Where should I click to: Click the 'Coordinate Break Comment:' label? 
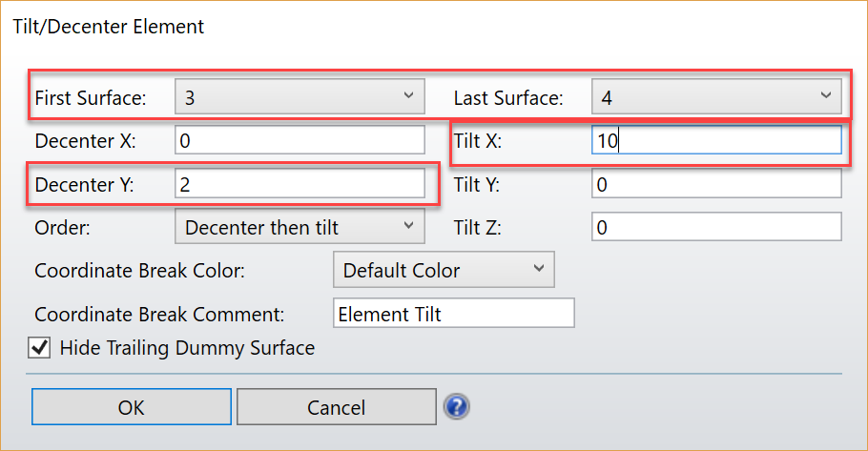click(x=159, y=314)
